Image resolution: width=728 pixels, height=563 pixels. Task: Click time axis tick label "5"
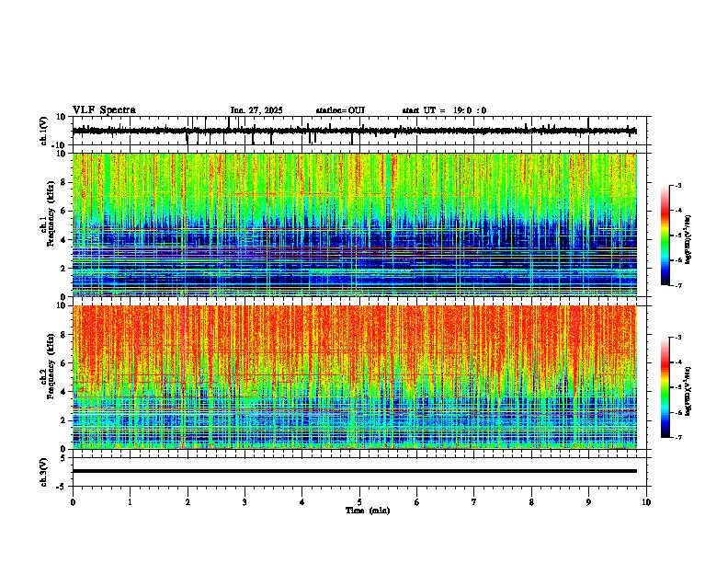pos(359,502)
